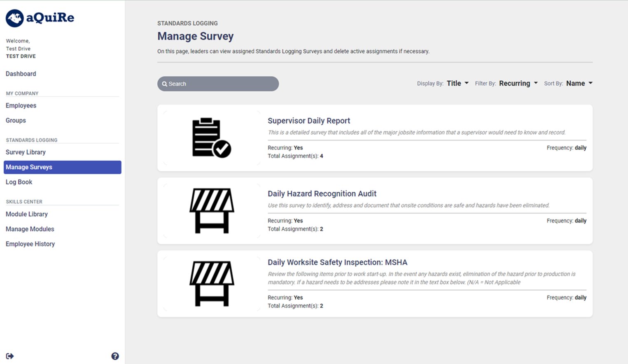Viewport: 628px width, 364px height.
Task: Click the barricade icon for Daily Worksite Safety Inspection
Action: (x=212, y=284)
